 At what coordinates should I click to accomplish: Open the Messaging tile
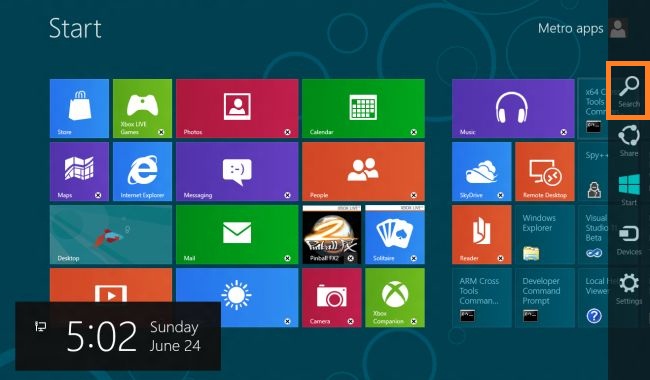click(x=237, y=172)
